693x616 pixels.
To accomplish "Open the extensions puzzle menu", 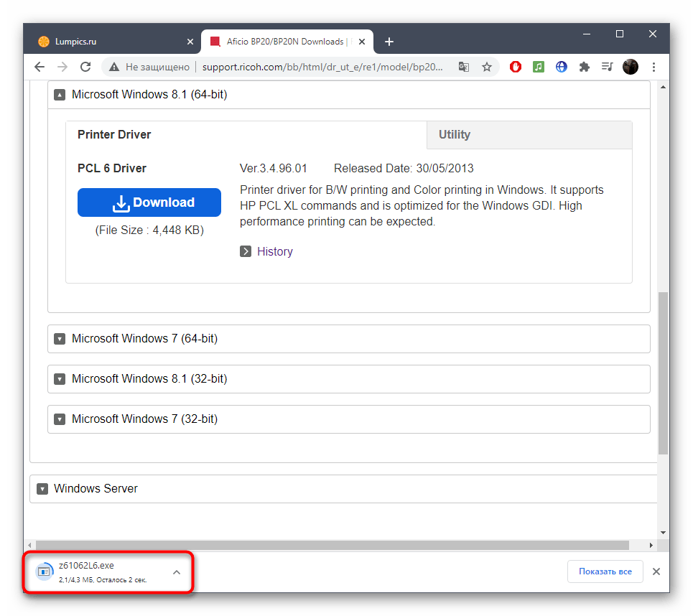I will (x=585, y=67).
